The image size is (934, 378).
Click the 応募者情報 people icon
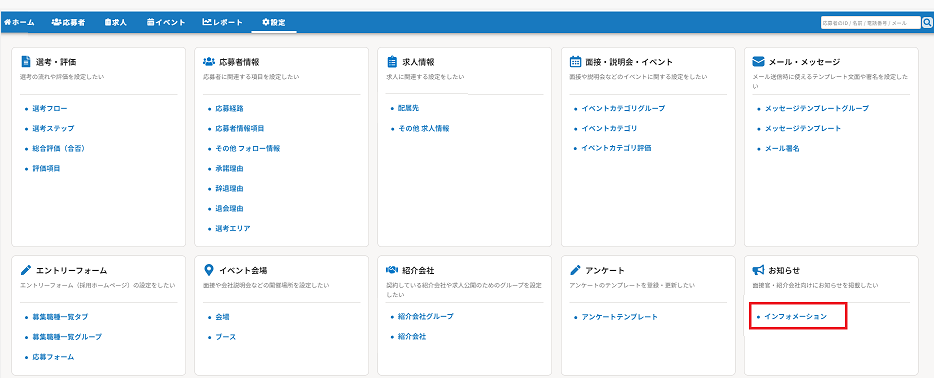208,61
